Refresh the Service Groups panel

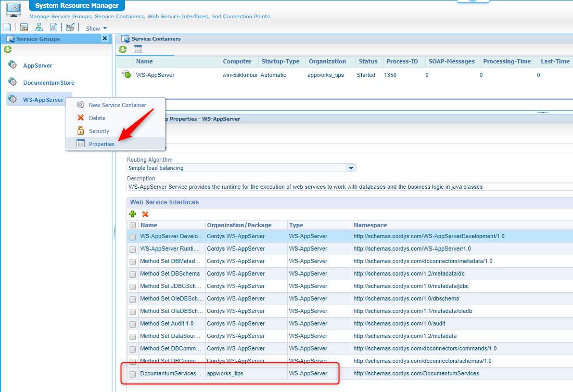coord(8,50)
